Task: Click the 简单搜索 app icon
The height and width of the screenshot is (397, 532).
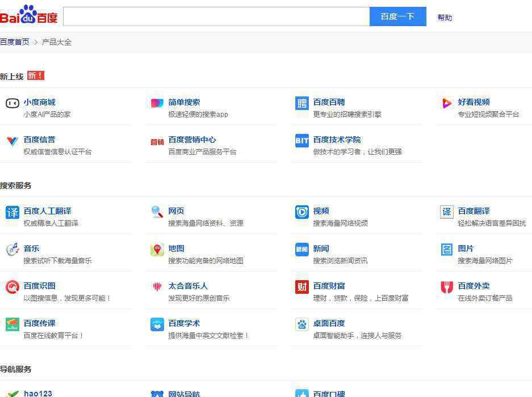Action: pyautogui.click(x=157, y=103)
